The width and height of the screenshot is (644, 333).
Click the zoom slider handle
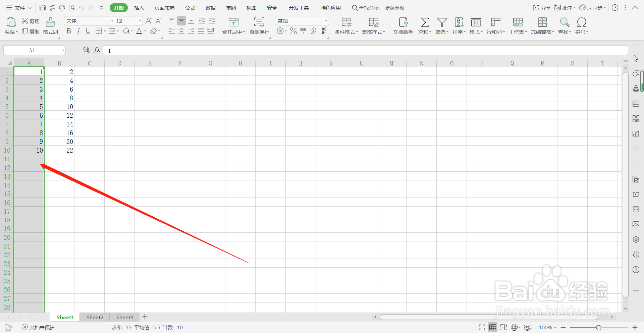(x=599, y=327)
